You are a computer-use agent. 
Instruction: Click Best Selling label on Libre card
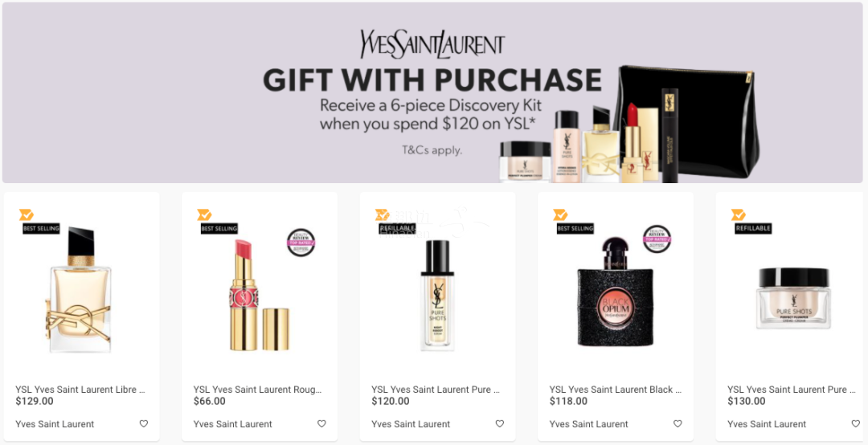coord(42,228)
